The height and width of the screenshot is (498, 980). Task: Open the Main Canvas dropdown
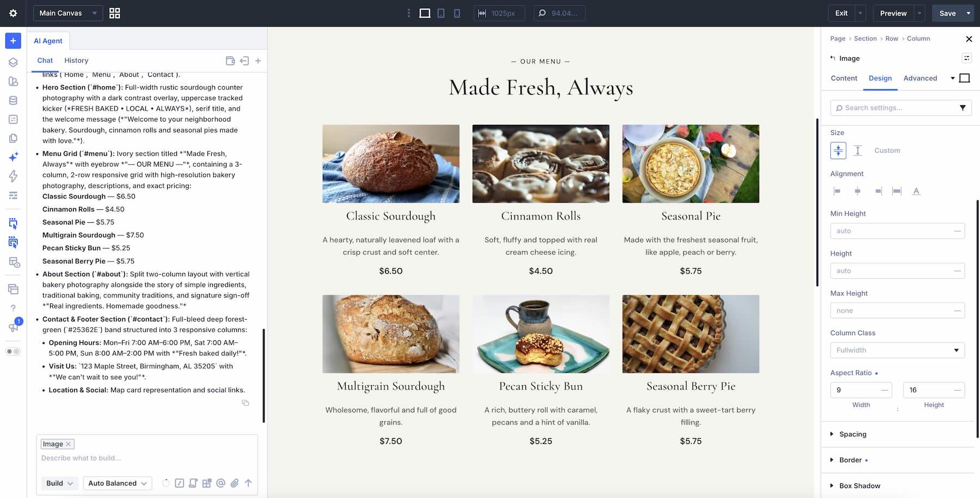[68, 13]
